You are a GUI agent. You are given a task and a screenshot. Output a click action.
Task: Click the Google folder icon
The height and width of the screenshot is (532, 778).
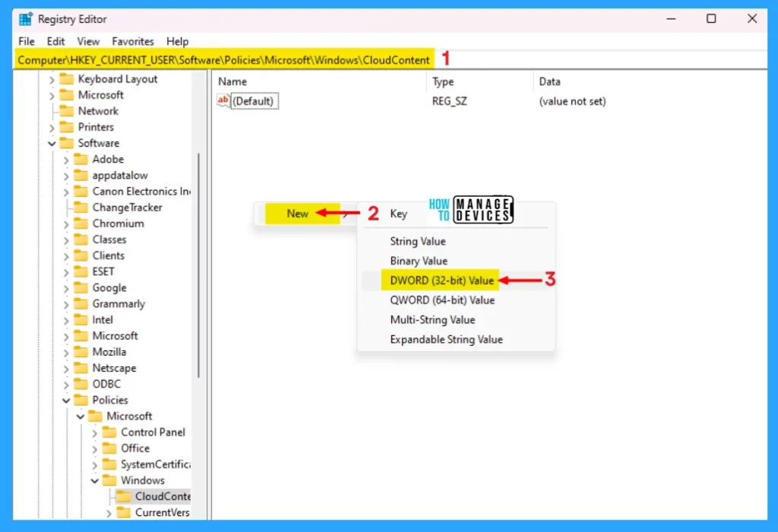pos(81,288)
